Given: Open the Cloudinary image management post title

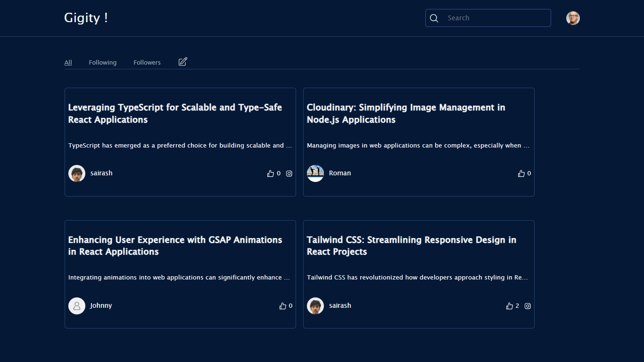Looking at the screenshot, I should 405,114.
